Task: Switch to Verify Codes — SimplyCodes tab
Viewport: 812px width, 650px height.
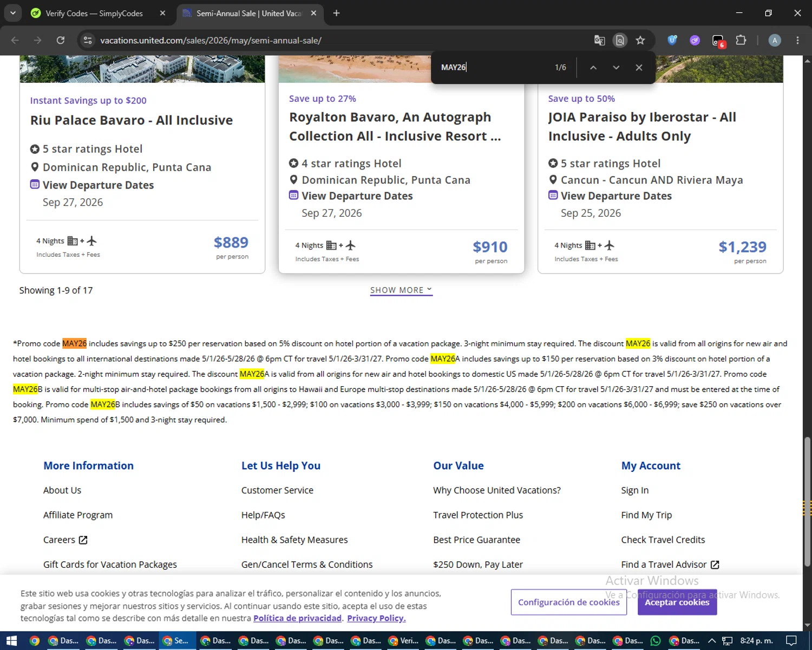Action: (x=94, y=13)
